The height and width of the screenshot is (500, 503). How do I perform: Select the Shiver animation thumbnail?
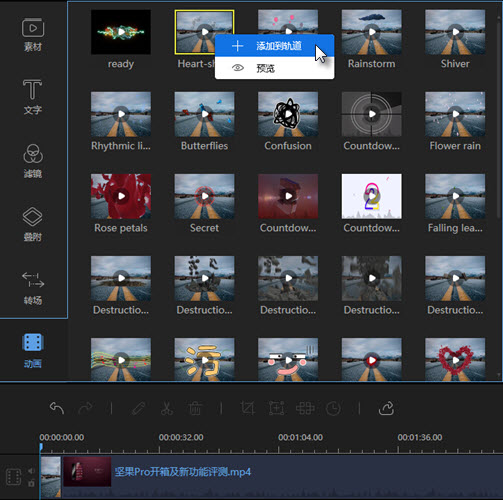click(x=455, y=32)
